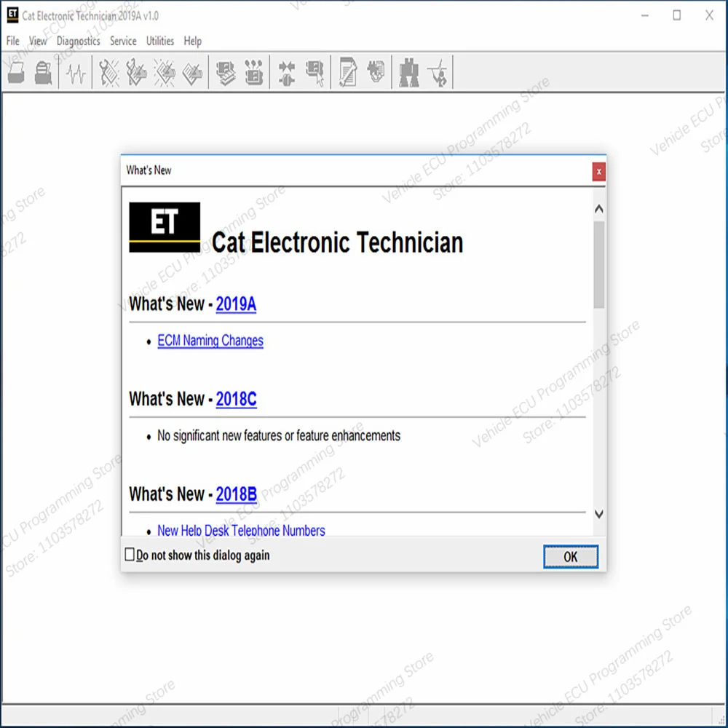
Task: Click the dialog scrollbar down arrow
Action: pos(599,514)
